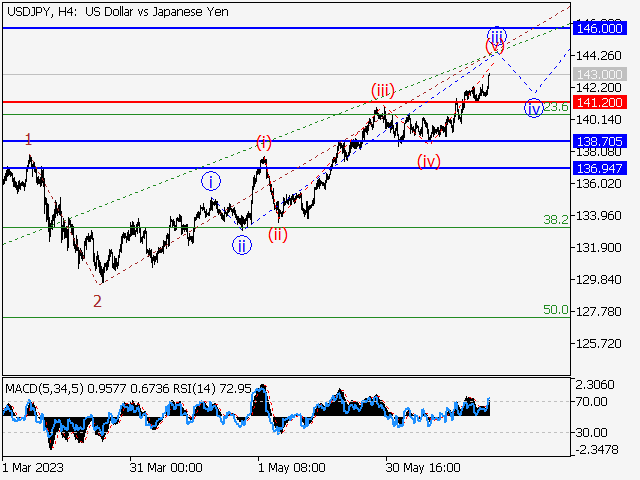Click the 70.00 RSI level value

point(591,402)
